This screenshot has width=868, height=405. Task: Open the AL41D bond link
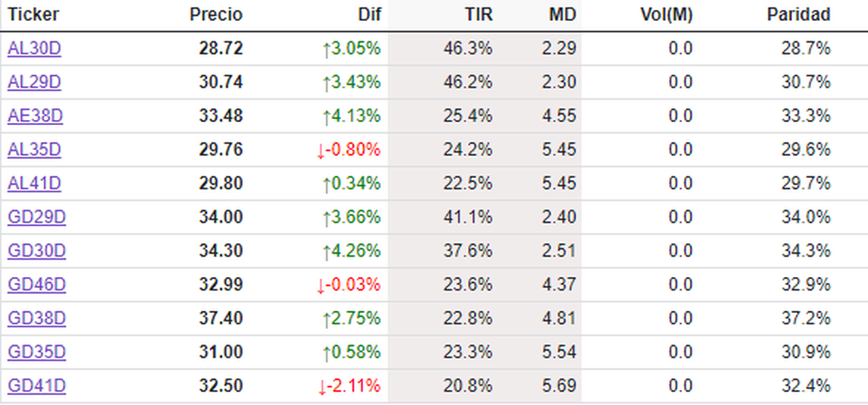34,184
